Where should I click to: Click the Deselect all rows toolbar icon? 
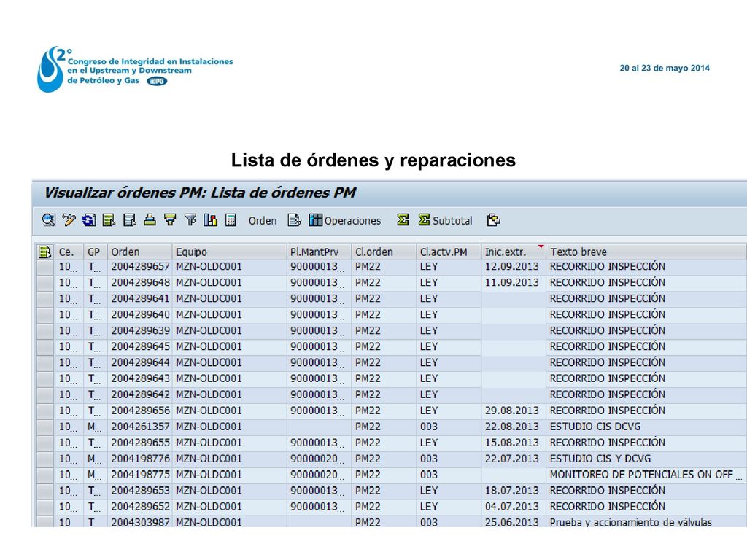click(130, 220)
